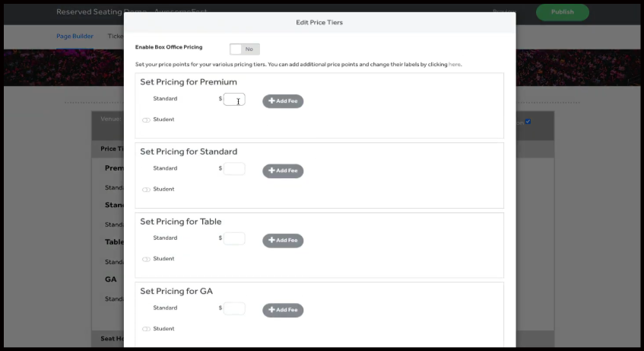The image size is (644, 351).
Task: Focus the Standard tier price input box
Action: pos(234,169)
